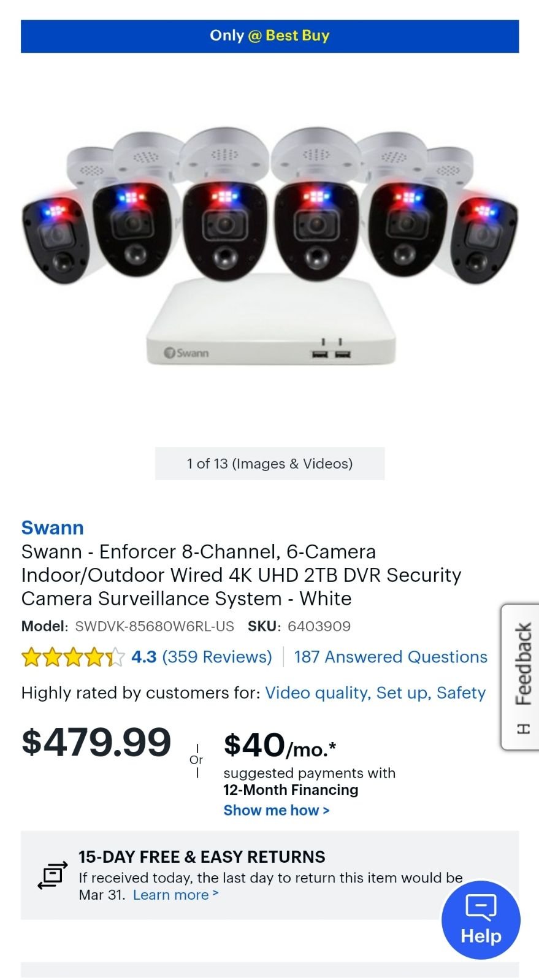Open 187 Answered Questions link
Image resolution: width=539 pixels, height=980 pixels.
(391, 657)
